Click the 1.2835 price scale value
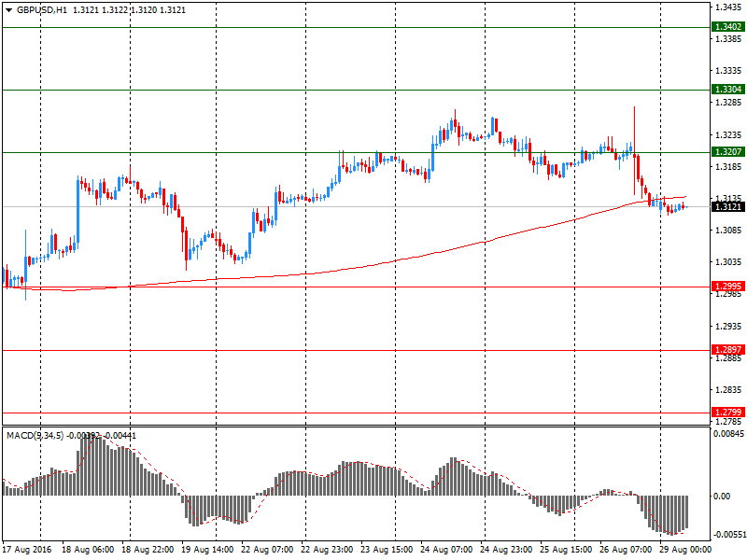747x560 pixels. [728, 390]
